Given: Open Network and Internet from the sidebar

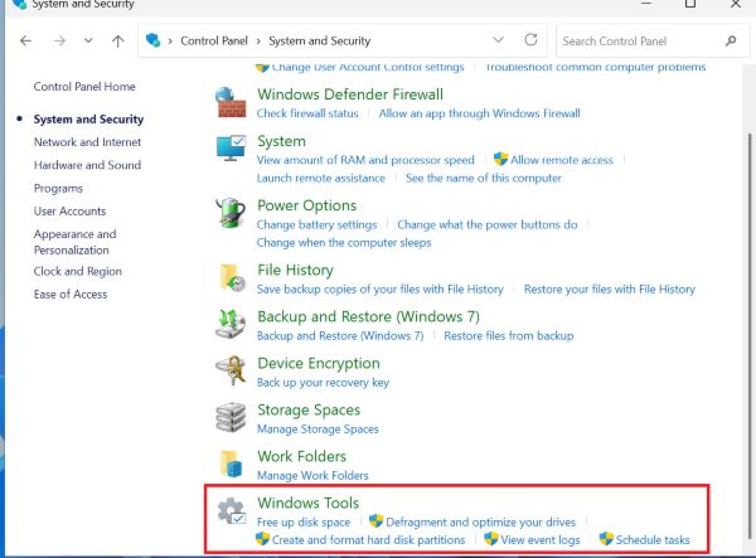Looking at the screenshot, I should (x=87, y=142).
